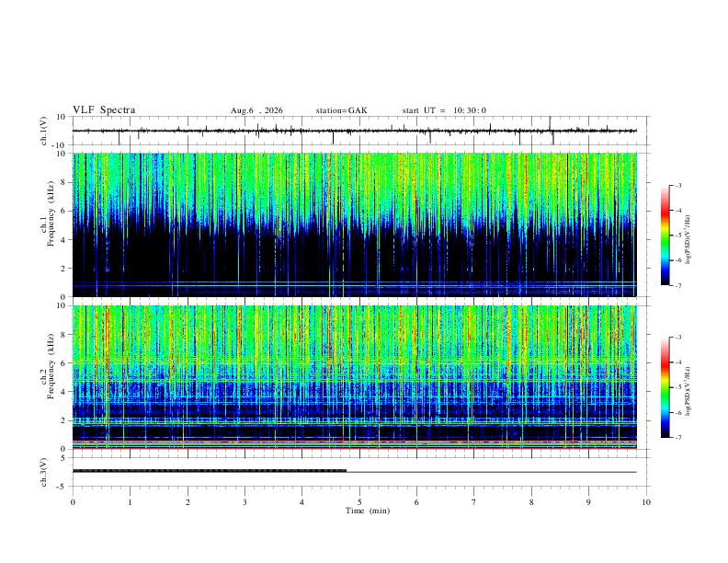This screenshot has height=563, width=728.
Task: Click the VLF Spectra title text
Action: (x=104, y=110)
